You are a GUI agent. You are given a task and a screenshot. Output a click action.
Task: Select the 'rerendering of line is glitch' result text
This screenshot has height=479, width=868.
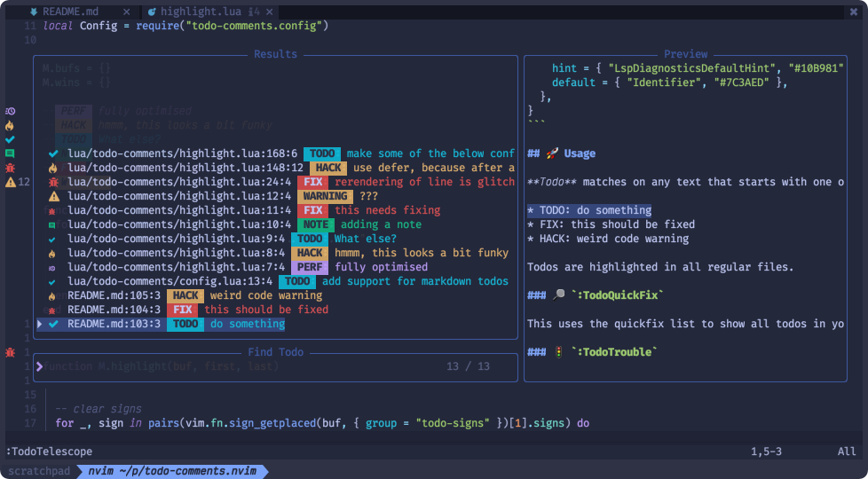click(424, 182)
